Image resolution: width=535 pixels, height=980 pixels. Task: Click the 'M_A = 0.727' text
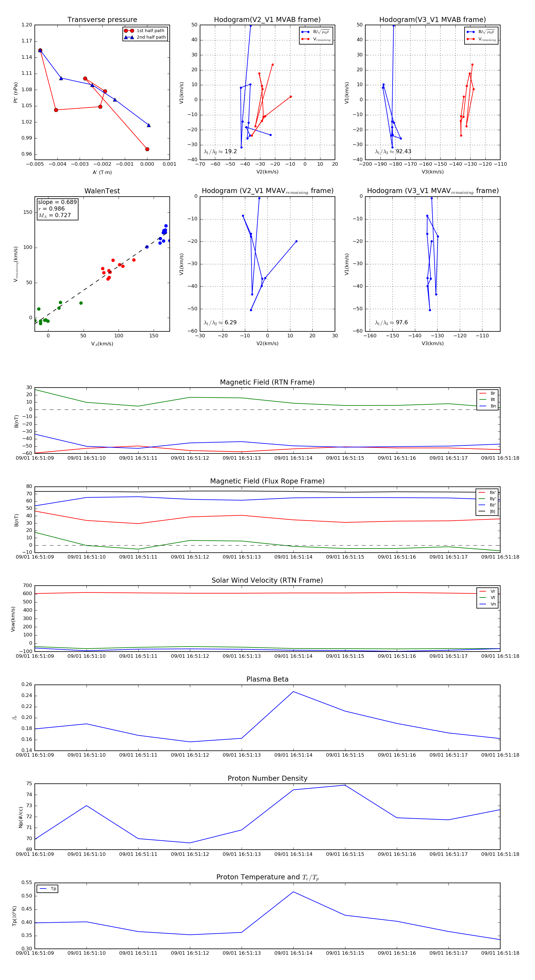point(54,215)
